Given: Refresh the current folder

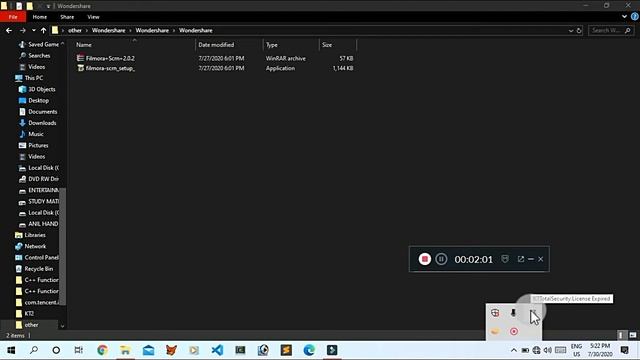Looking at the screenshot, I should click(x=579, y=31).
